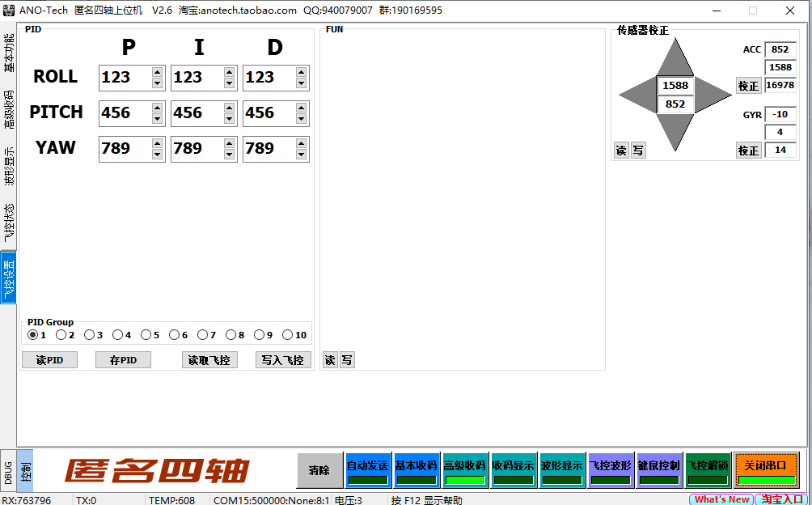812x505 pixels.
Task: Toggle the 键鼠控制 button
Action: tap(658, 470)
